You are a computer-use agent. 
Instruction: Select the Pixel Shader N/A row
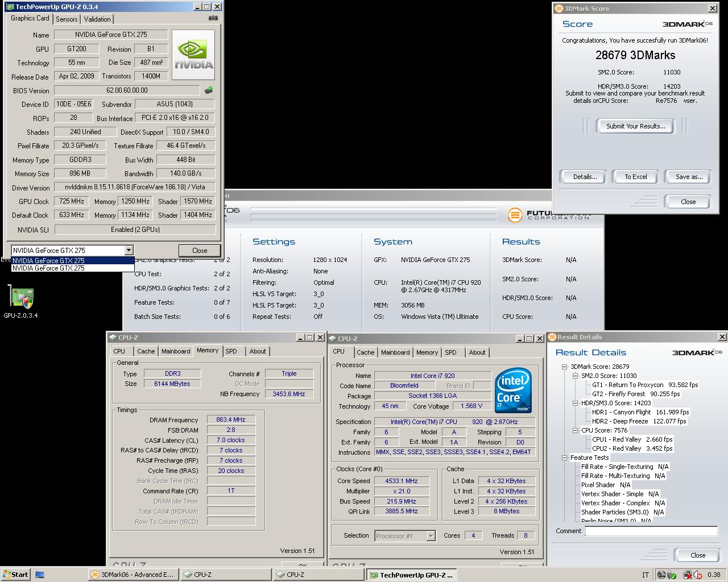[606, 485]
